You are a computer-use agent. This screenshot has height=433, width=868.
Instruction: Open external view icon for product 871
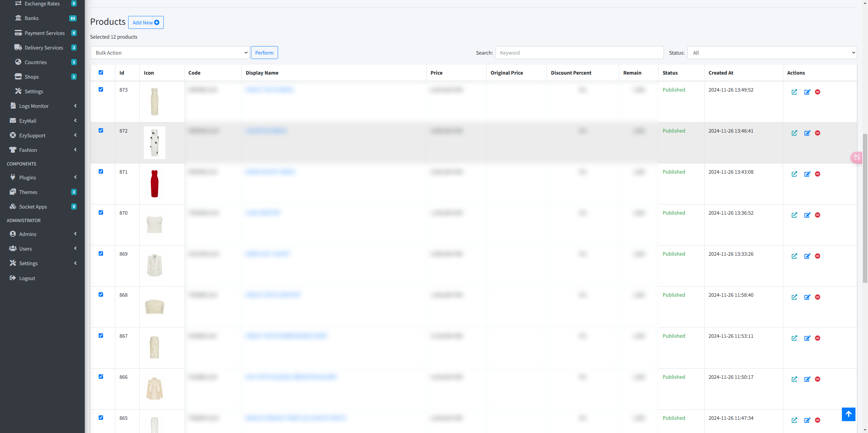click(794, 174)
